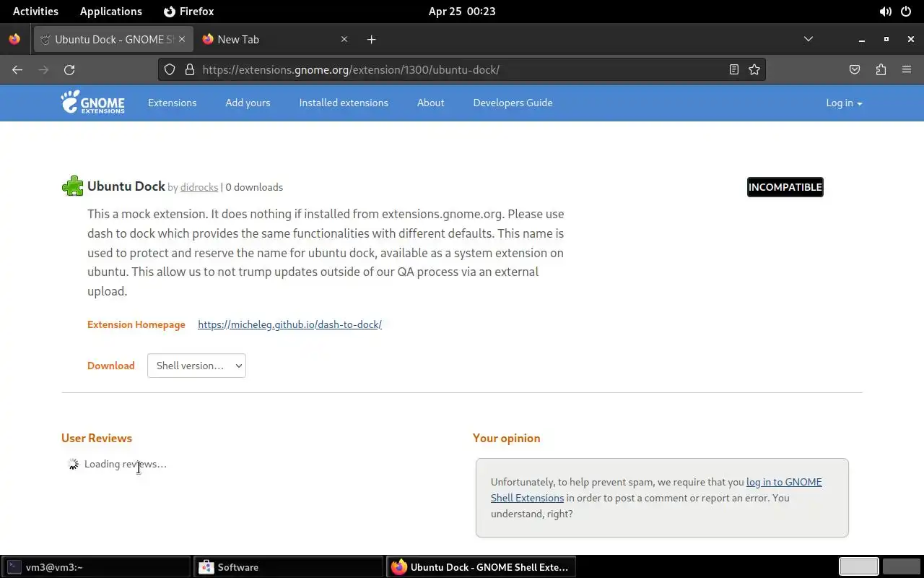Open the Developers Guide nav item
This screenshot has height=578, width=924.
point(513,103)
